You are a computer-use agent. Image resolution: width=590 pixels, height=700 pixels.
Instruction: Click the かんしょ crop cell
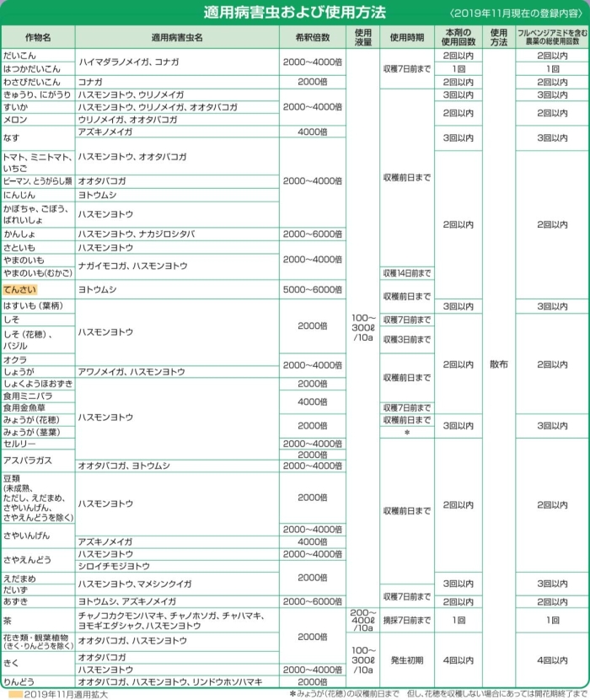[x=38, y=234]
